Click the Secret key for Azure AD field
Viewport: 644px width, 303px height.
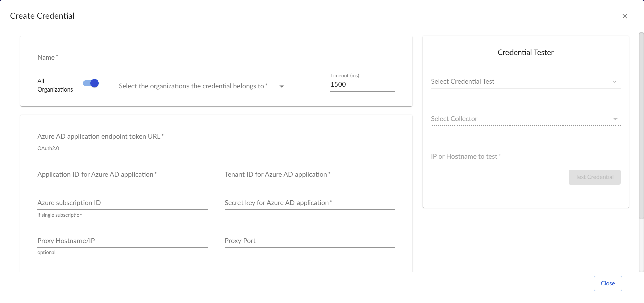pos(310,203)
